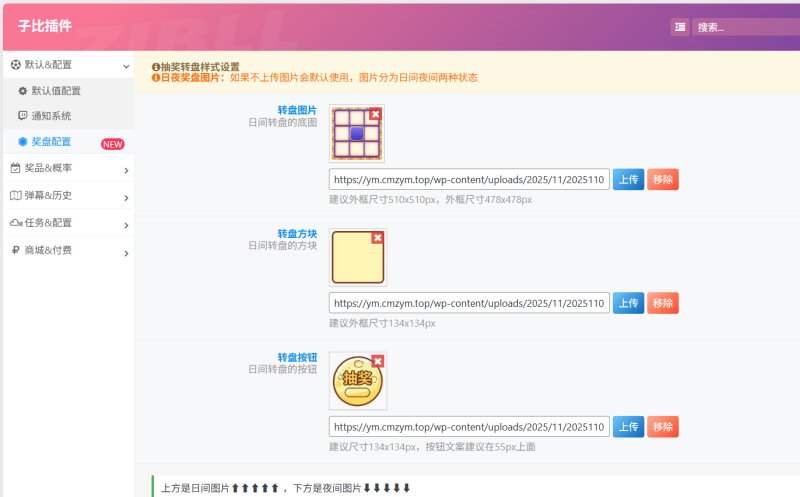Click 上传 for 转盘按钮
The height and width of the screenshot is (497, 800).
(629, 427)
